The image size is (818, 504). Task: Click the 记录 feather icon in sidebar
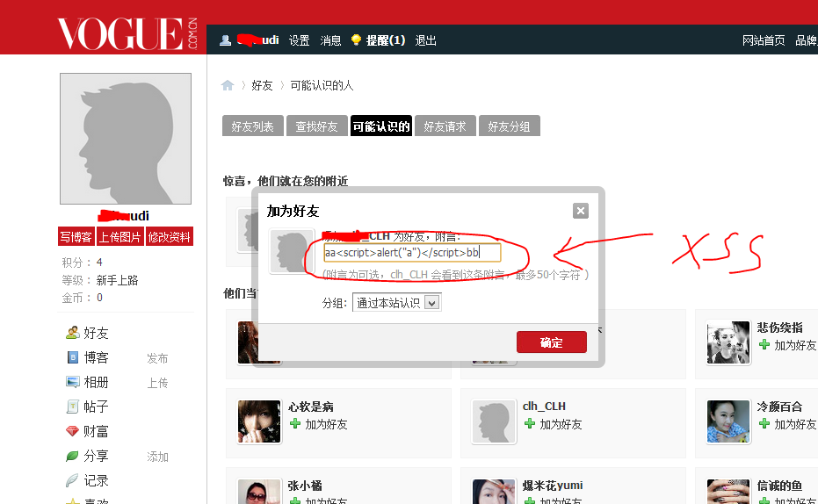tap(73, 480)
